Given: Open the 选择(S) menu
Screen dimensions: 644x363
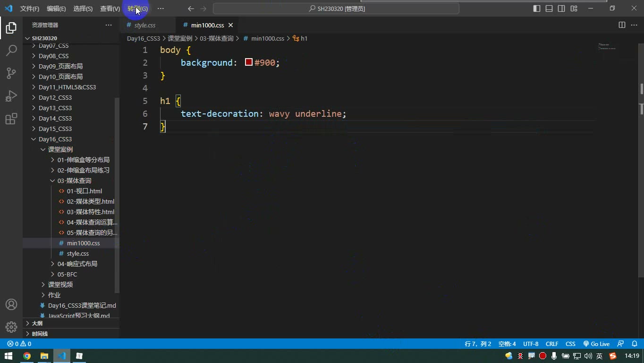Looking at the screenshot, I should pos(83,9).
